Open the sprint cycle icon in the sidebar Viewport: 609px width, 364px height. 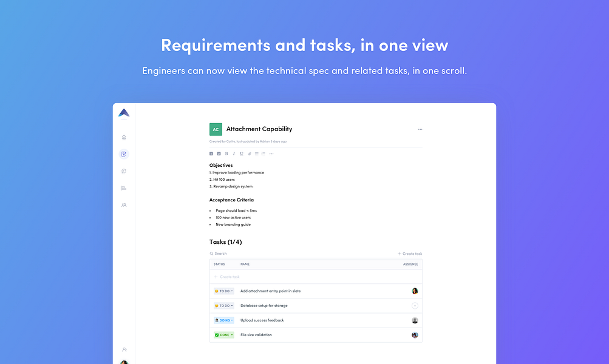click(124, 171)
